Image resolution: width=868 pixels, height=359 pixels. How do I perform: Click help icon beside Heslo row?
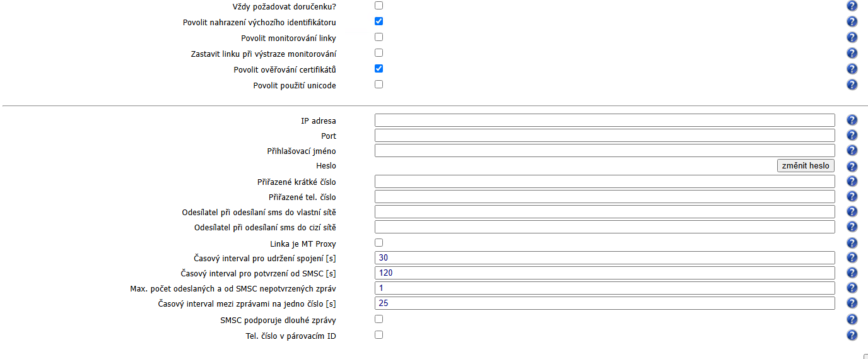[x=852, y=167]
